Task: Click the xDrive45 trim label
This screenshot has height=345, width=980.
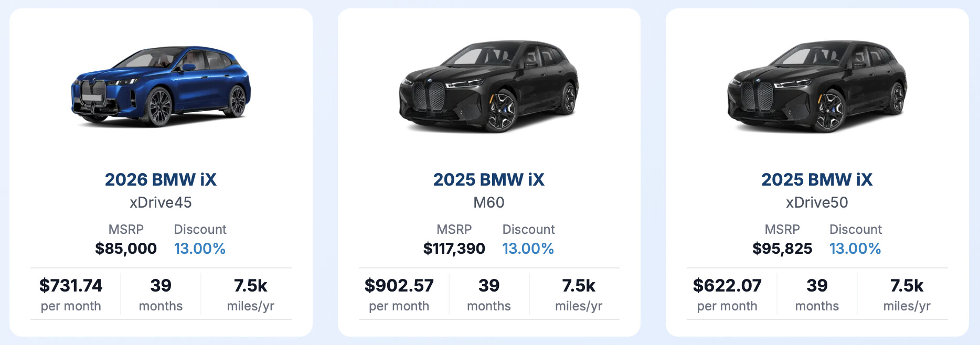Action: click(x=161, y=202)
